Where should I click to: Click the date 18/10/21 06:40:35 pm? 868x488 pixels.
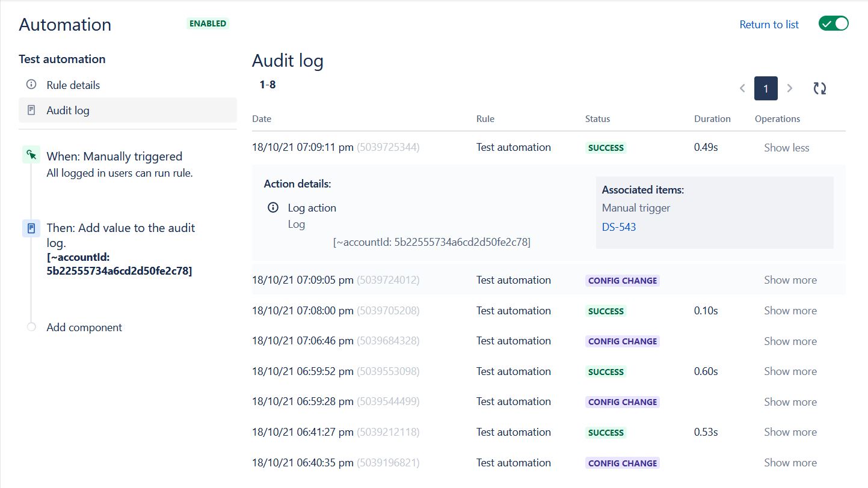coord(303,463)
